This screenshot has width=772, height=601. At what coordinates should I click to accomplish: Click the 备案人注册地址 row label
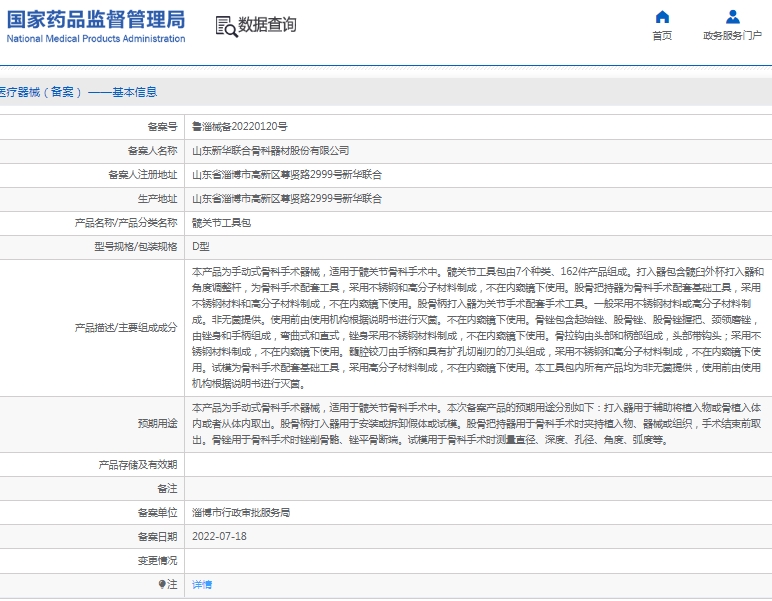[143, 175]
